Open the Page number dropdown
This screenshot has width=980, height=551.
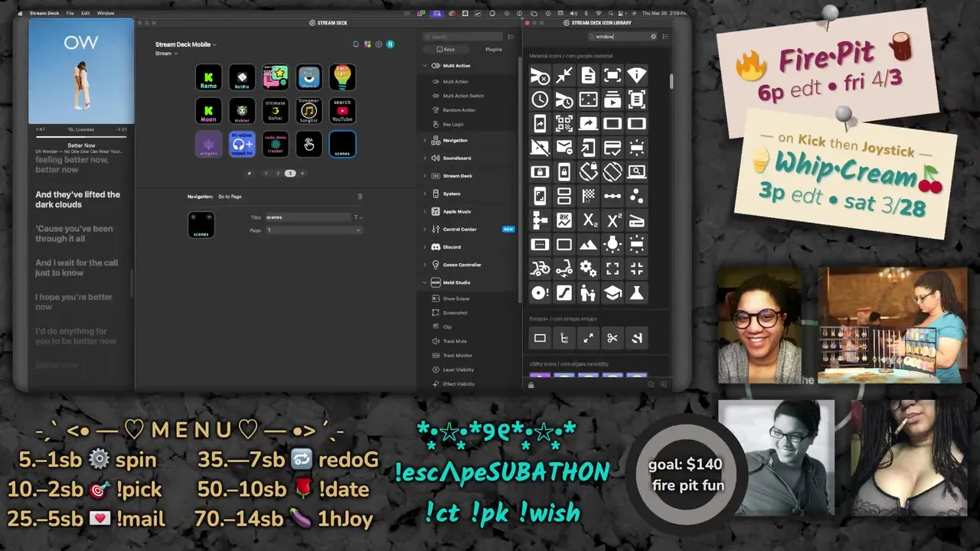pos(313,230)
